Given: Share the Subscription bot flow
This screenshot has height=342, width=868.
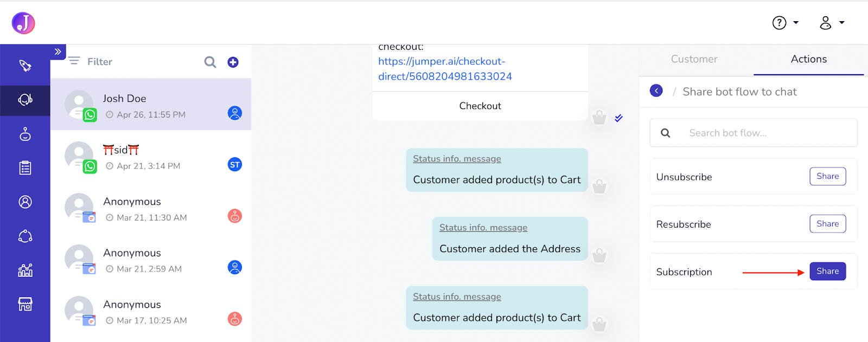Looking at the screenshot, I should (827, 271).
